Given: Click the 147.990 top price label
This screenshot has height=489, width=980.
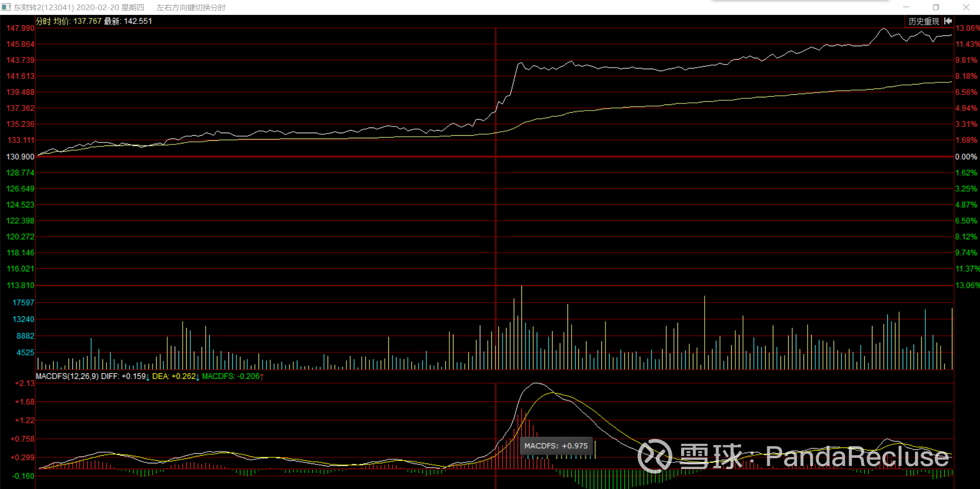Looking at the screenshot, I should point(20,28).
